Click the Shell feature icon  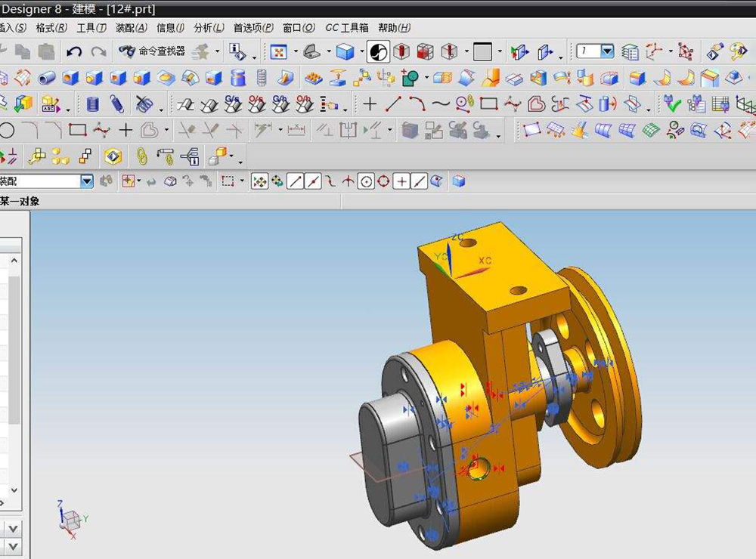[x=539, y=78]
